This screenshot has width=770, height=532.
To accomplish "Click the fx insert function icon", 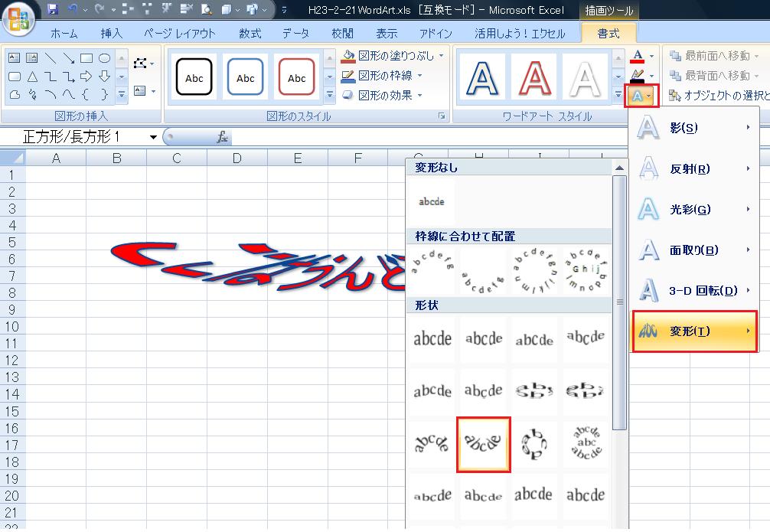I will point(222,137).
